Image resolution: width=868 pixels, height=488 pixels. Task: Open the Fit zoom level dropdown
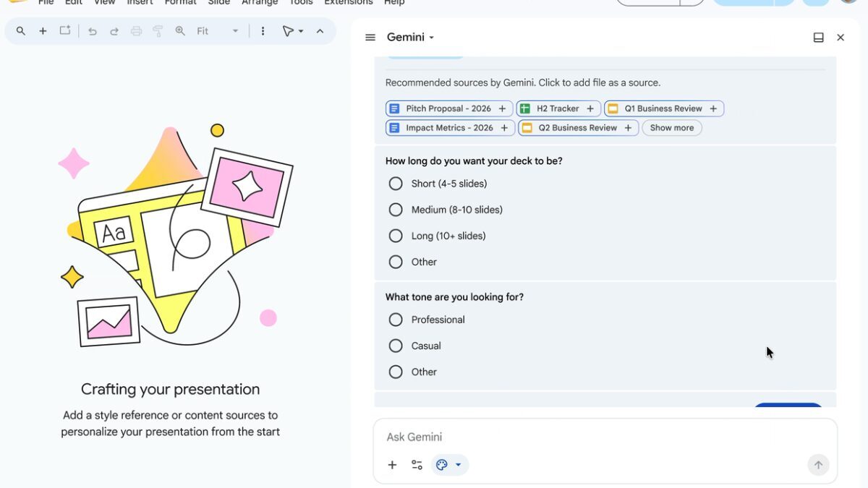click(217, 31)
